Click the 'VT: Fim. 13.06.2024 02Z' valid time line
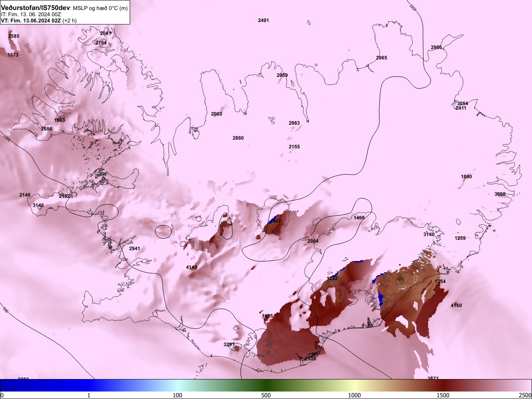 click(x=32, y=21)
